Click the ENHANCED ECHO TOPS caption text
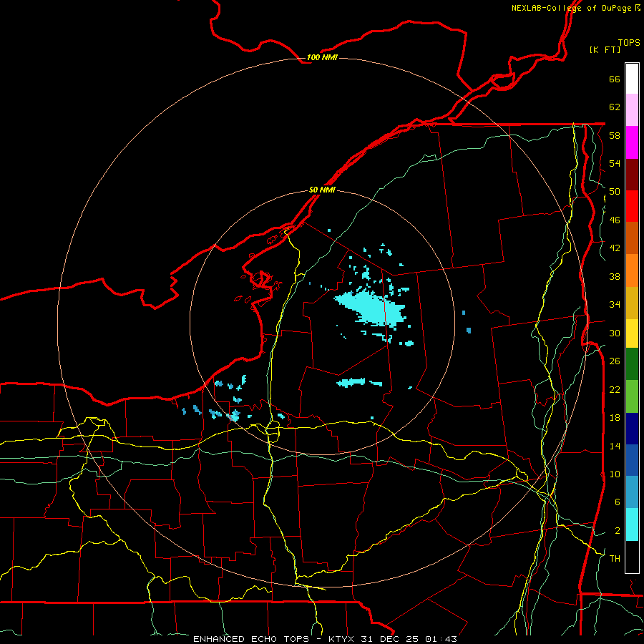 point(251,639)
